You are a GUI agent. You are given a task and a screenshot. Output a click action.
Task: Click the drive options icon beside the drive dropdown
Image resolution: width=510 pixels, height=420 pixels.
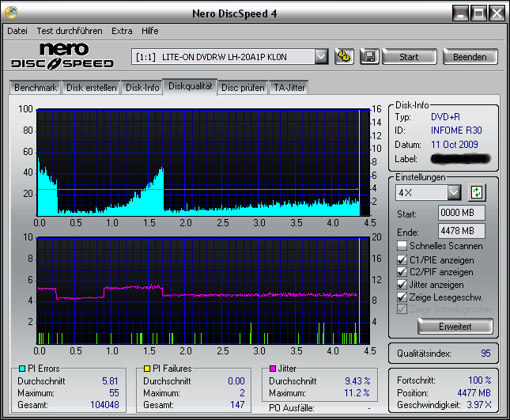click(x=344, y=57)
